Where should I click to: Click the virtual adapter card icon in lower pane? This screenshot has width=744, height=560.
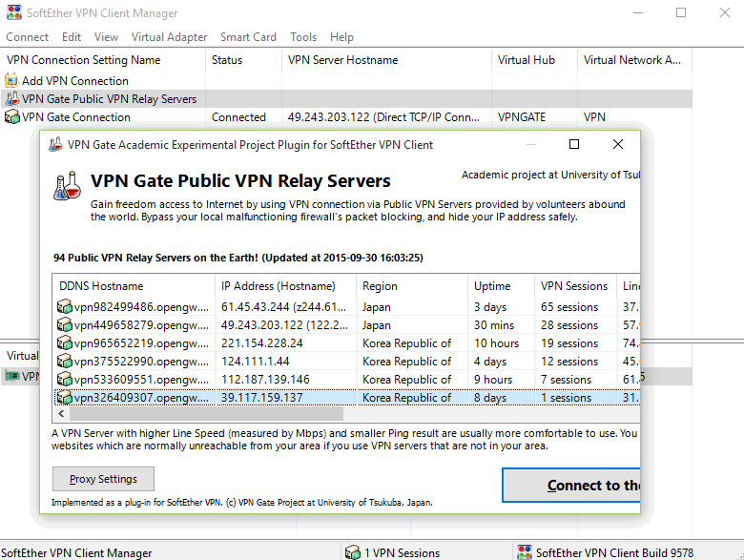pyautogui.click(x=12, y=376)
